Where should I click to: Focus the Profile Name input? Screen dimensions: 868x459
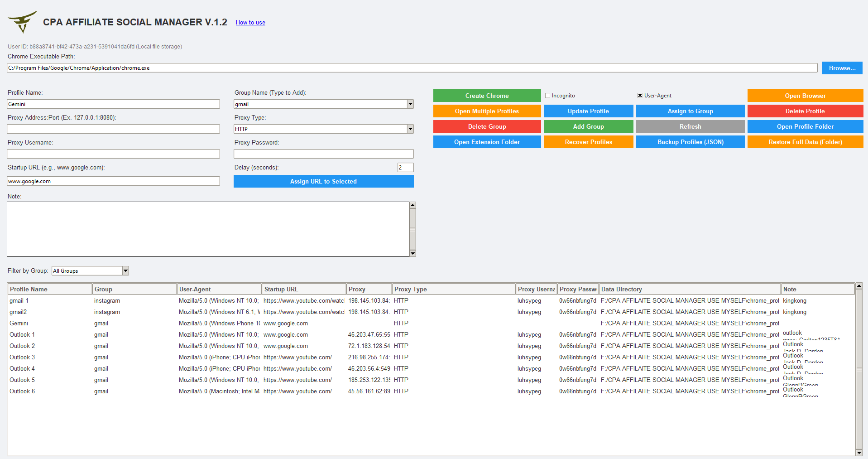click(x=113, y=104)
